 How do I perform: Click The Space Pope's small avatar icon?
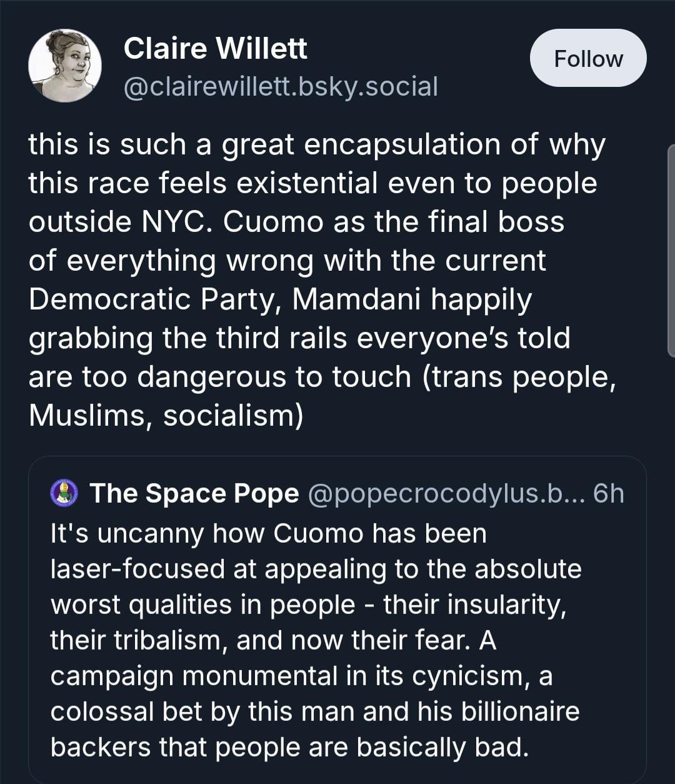[x=63, y=493]
